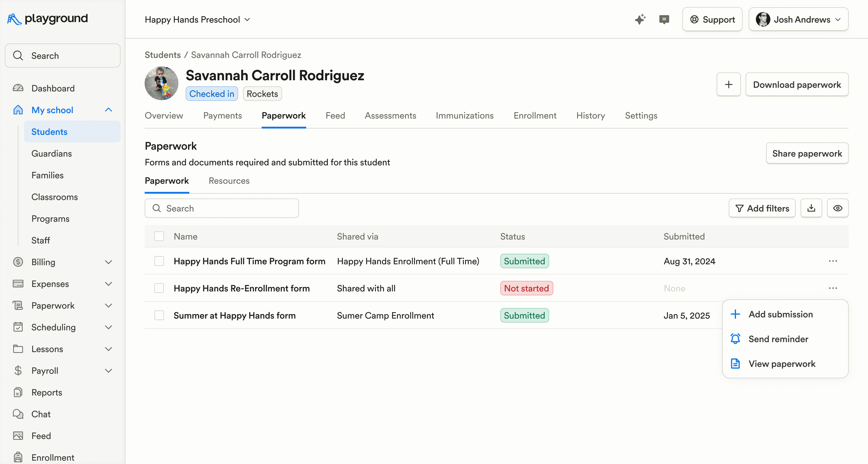Click the plus icon beside Download paperwork
868x464 pixels.
tap(728, 84)
